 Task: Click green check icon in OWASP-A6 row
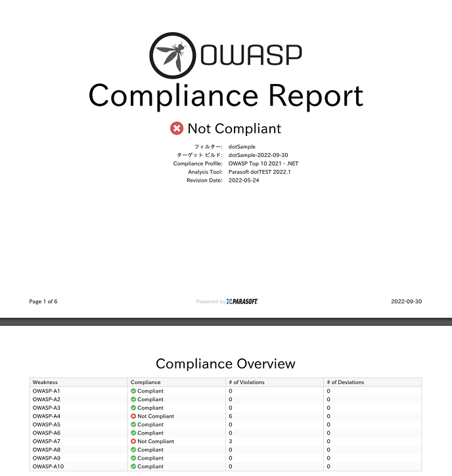(133, 433)
